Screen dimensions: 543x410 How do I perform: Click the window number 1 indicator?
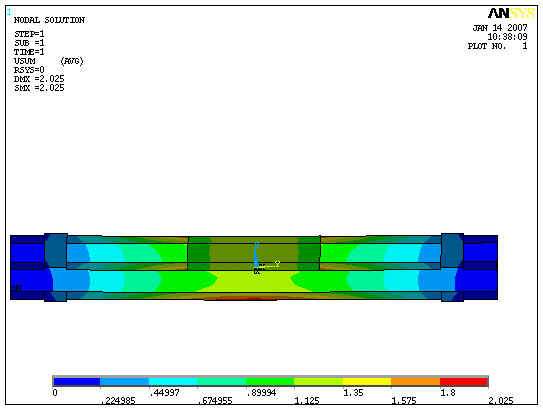(9, 12)
